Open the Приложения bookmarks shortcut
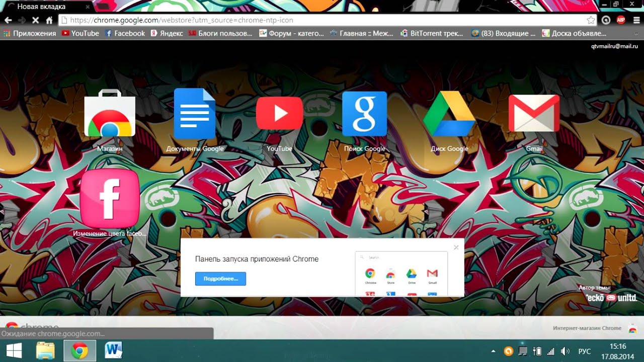This screenshot has height=362, width=644. (x=30, y=33)
